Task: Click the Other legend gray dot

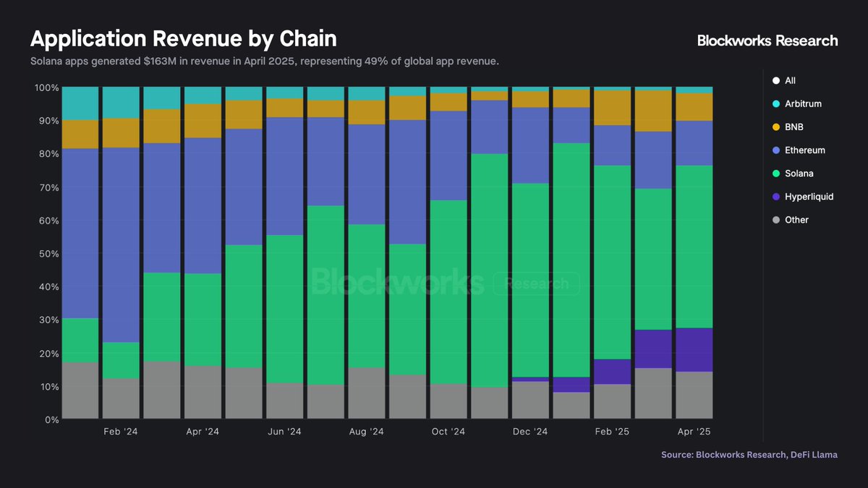Action: 776,220
